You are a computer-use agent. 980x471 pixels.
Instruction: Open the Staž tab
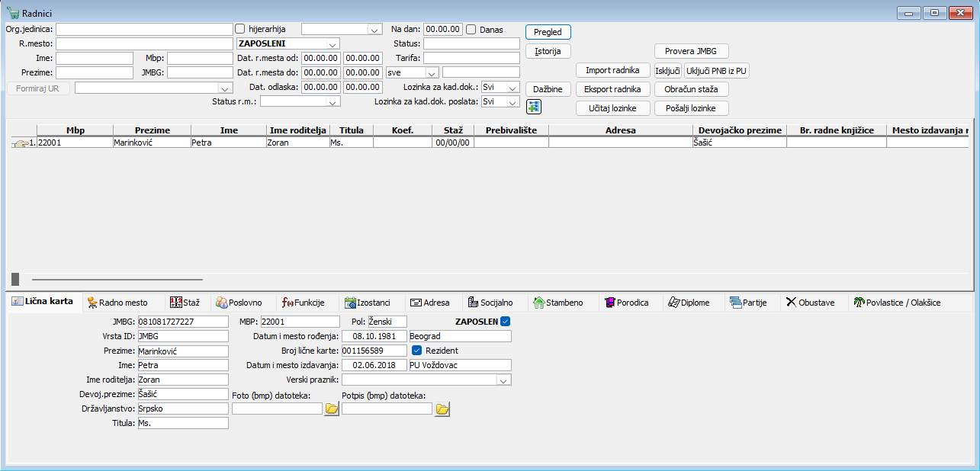[x=186, y=303]
